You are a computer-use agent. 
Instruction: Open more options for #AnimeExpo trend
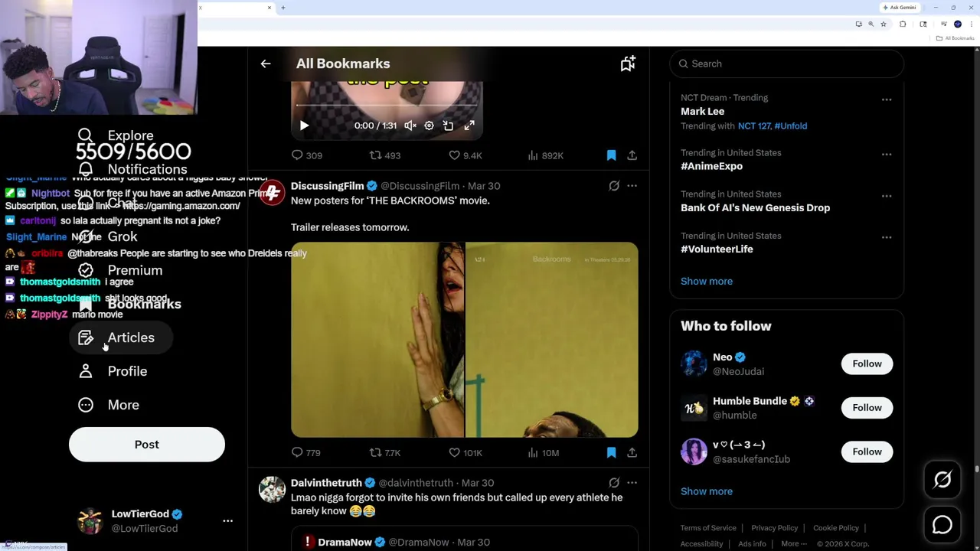click(887, 155)
